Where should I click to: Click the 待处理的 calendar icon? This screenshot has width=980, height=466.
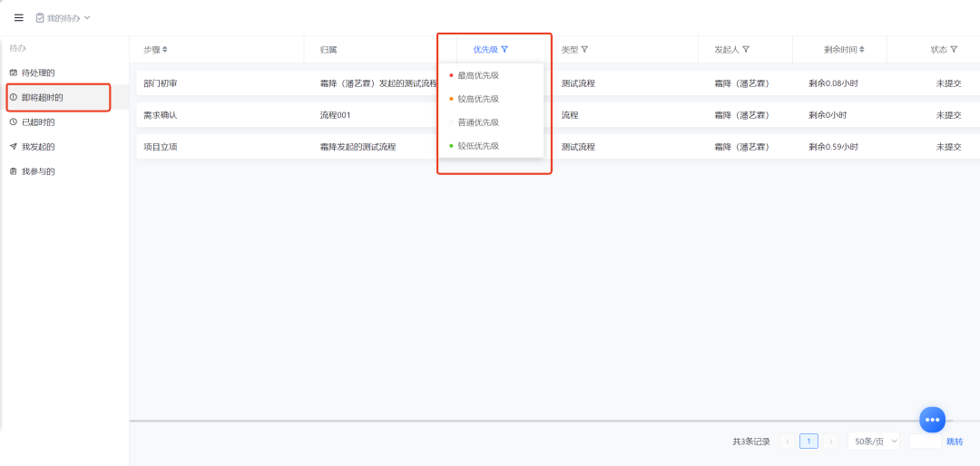click(13, 73)
